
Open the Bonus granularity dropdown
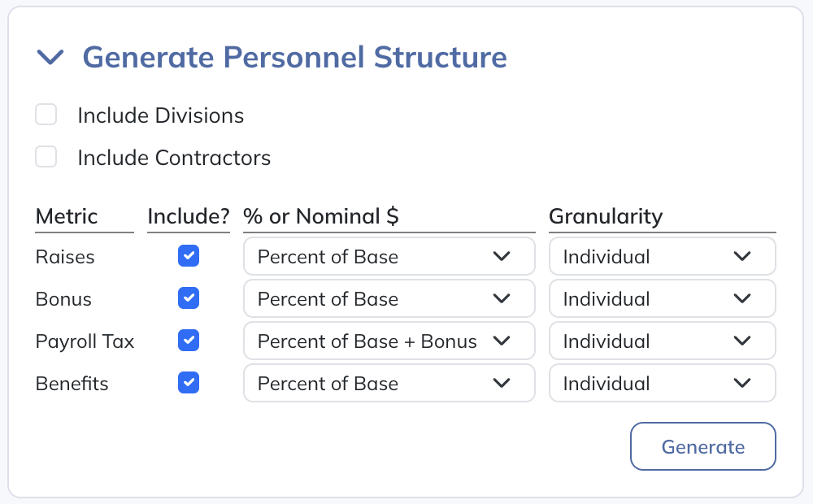tap(662, 299)
